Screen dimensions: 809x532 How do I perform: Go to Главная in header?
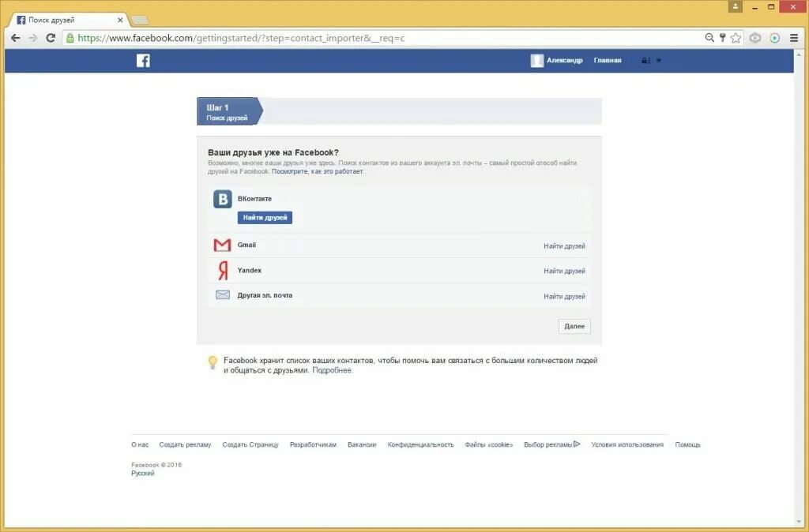click(608, 60)
